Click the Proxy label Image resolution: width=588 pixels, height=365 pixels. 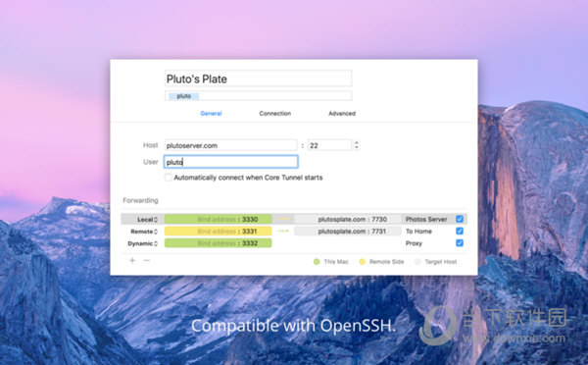tap(414, 243)
